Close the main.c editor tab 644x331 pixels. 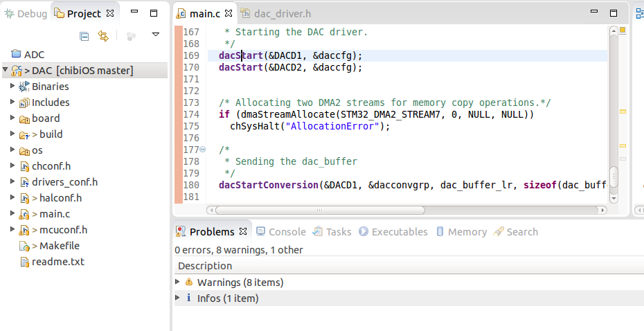pos(229,13)
